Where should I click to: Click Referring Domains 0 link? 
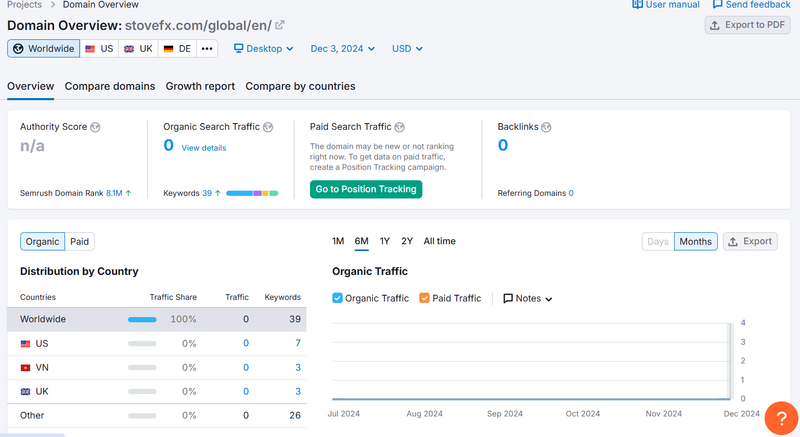(571, 193)
